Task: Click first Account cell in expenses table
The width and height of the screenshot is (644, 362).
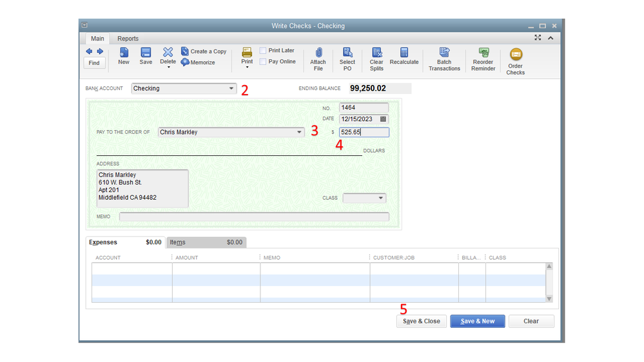Action: coord(132,269)
